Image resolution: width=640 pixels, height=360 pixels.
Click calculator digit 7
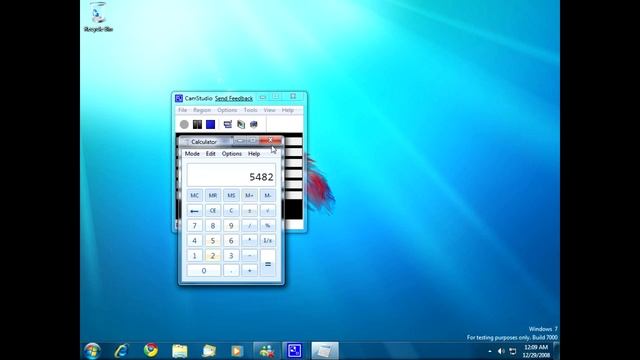pyautogui.click(x=194, y=226)
